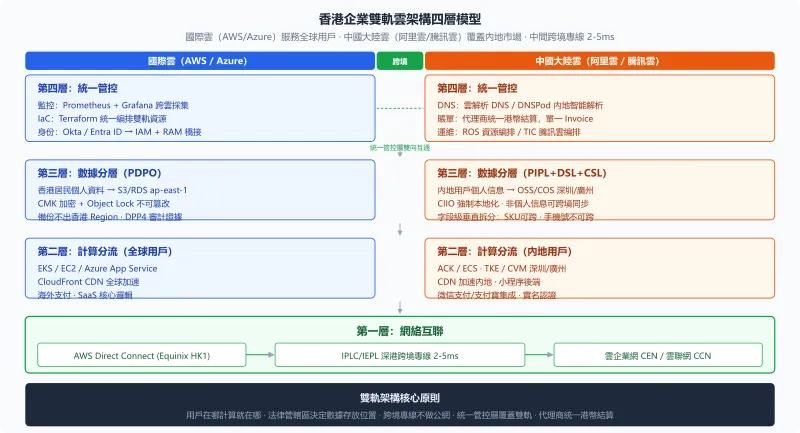The image size is (800, 433).
Task: Click the line DNS:雲解析 DNS / DNSPod 內地智能解析
Action: (520, 105)
